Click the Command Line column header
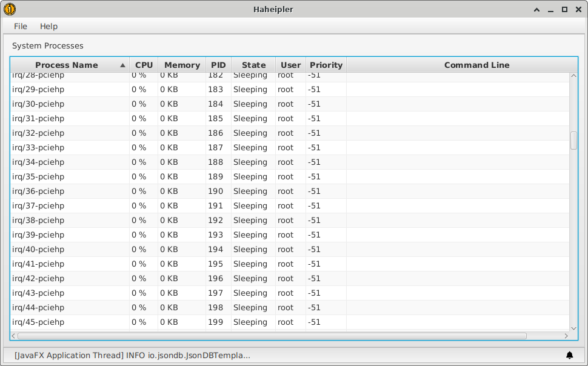This screenshot has height=366, width=588. pyautogui.click(x=476, y=65)
